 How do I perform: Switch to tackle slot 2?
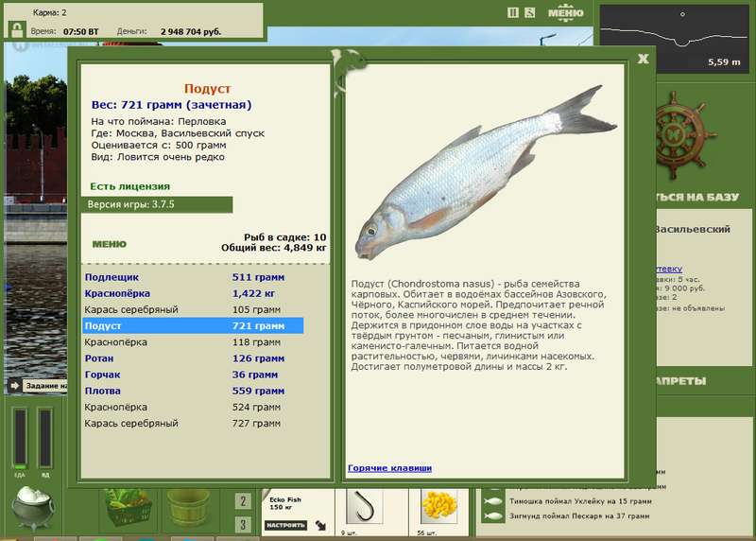(x=243, y=501)
